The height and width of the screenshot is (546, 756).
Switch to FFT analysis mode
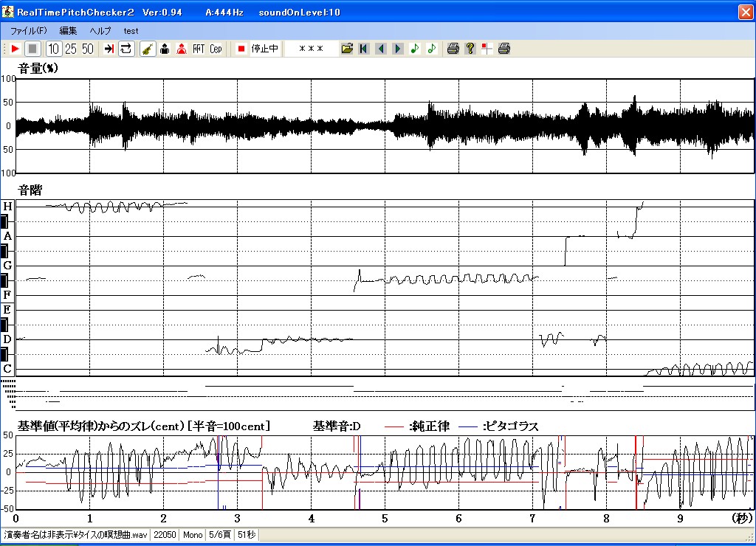199,49
